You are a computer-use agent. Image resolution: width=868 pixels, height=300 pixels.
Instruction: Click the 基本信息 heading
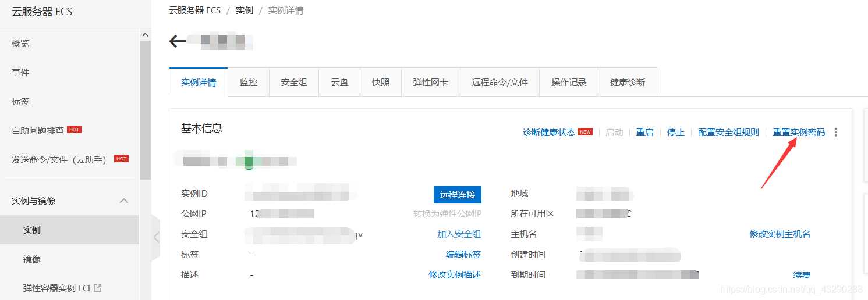click(x=201, y=128)
